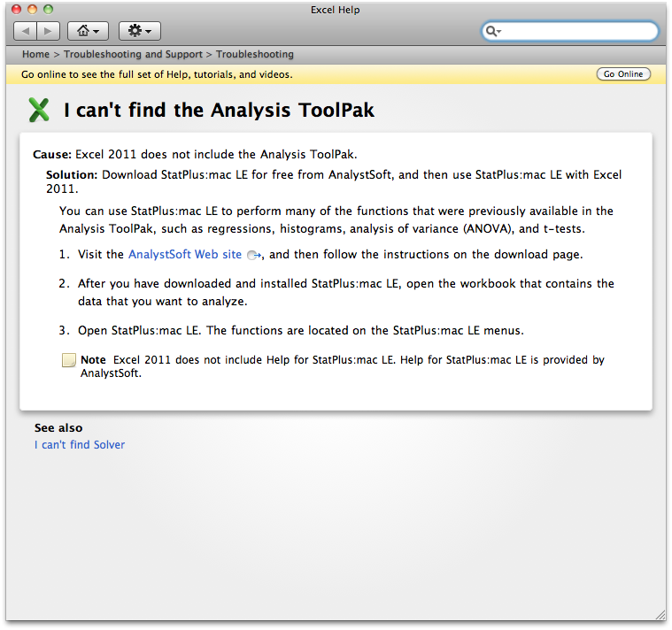Close the Excel Help window
Viewport: 672px width, 630px height.
16,10
